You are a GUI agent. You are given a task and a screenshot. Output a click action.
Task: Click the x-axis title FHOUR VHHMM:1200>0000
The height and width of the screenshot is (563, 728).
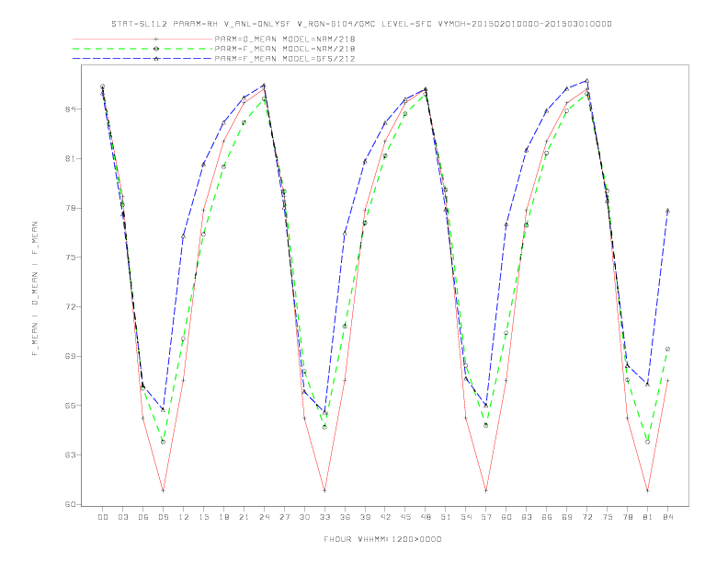click(x=382, y=539)
